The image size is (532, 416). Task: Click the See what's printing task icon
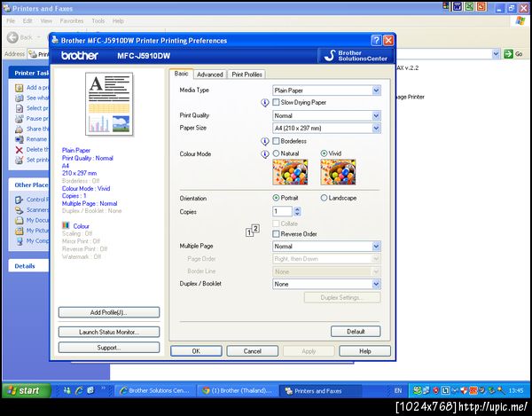(x=19, y=98)
